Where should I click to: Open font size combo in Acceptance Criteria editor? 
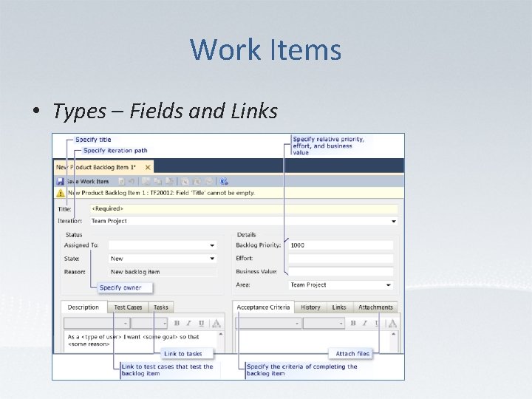[x=324, y=324]
